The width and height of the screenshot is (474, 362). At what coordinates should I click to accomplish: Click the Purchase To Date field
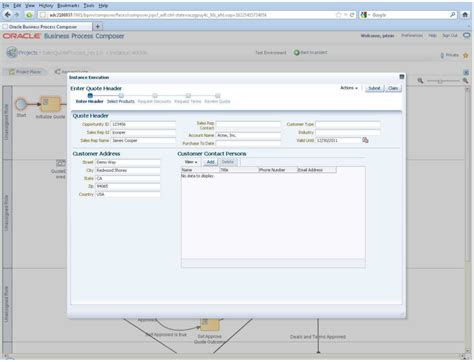tap(248, 143)
